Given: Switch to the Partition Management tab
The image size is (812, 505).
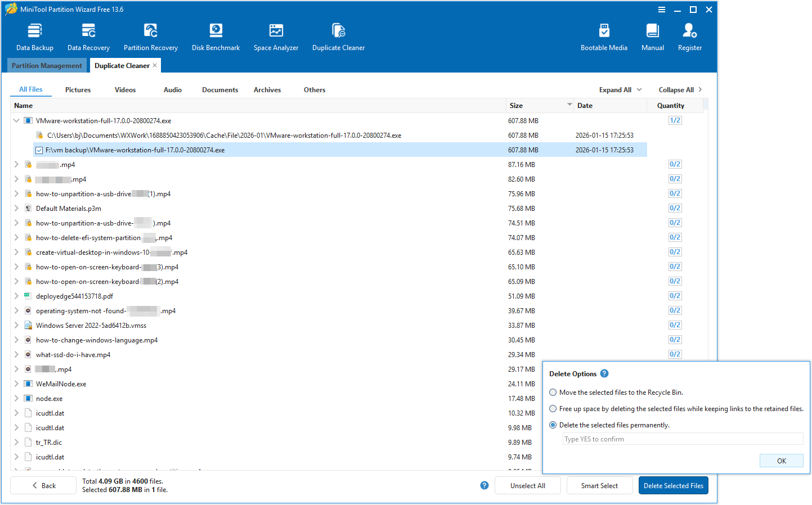Looking at the screenshot, I should (x=47, y=65).
